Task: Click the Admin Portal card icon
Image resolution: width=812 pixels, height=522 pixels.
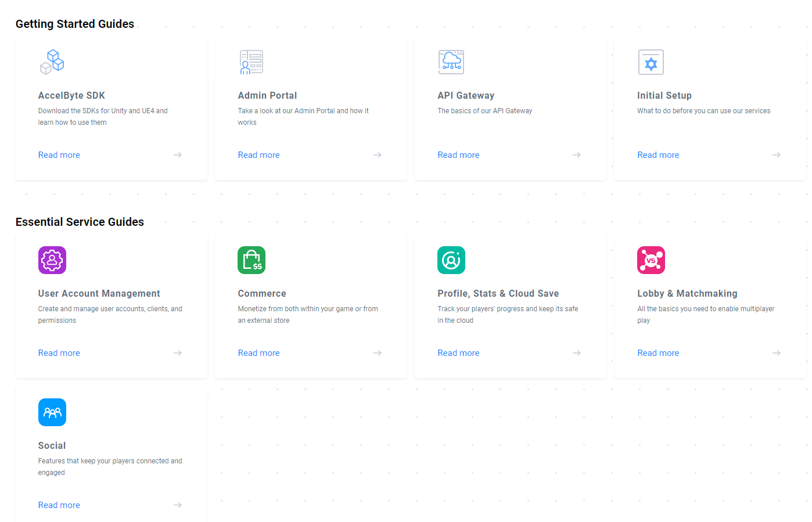Action: click(x=251, y=62)
